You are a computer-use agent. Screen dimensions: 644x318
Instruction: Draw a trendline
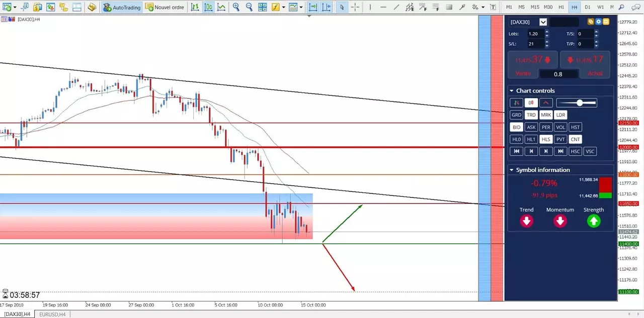(396, 7)
